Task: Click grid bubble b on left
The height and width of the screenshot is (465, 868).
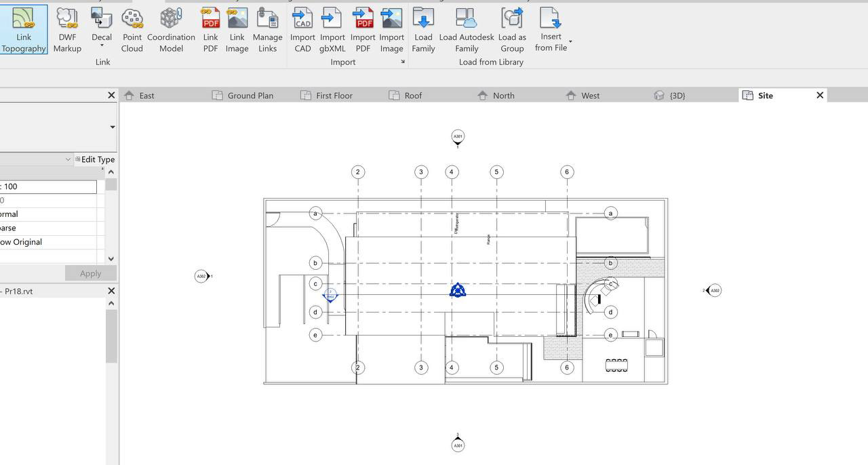Action: pyautogui.click(x=315, y=262)
